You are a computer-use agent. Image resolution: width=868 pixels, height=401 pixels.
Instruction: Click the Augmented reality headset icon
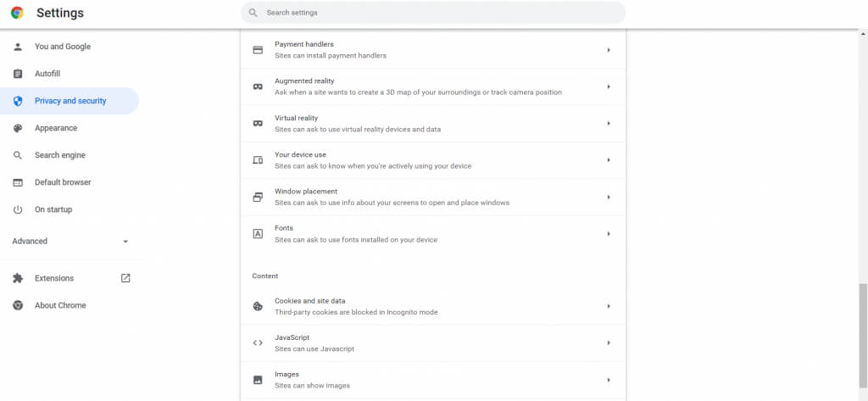coord(258,86)
